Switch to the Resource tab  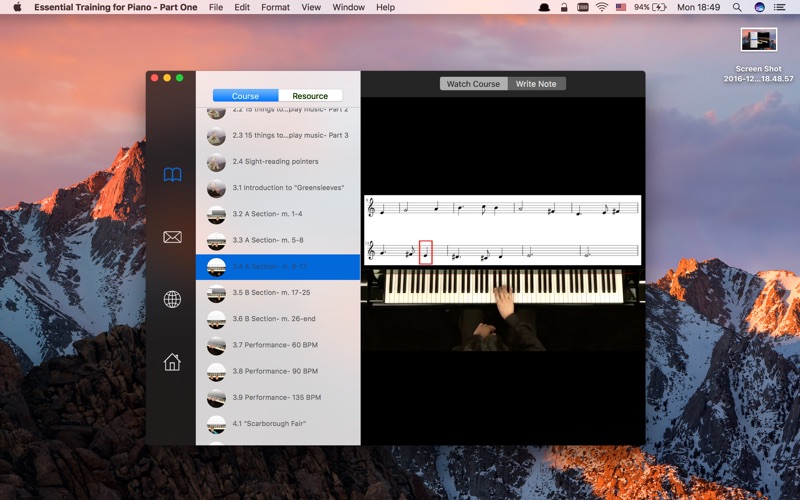click(x=310, y=96)
